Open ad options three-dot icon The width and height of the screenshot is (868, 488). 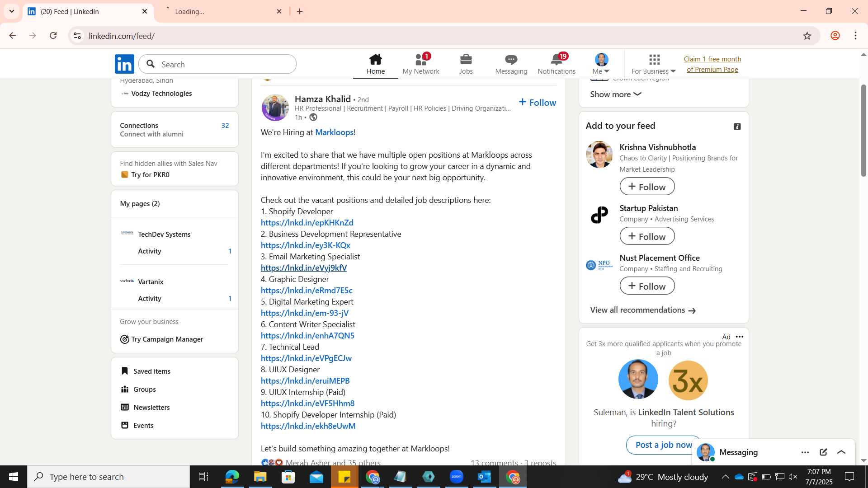[x=739, y=337]
